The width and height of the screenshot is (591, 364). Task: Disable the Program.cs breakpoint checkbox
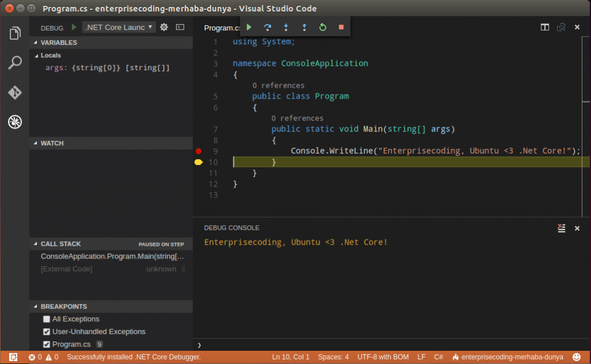(46, 344)
